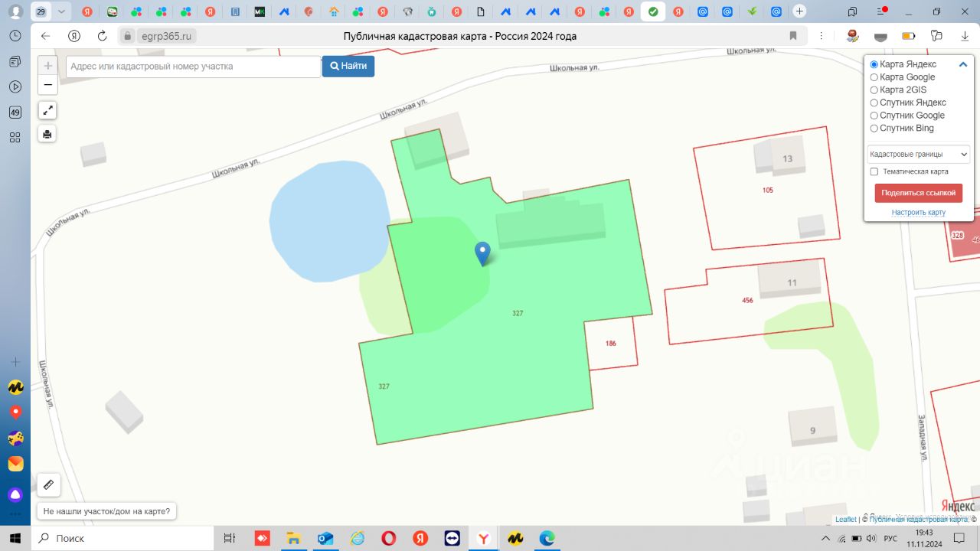Open Alice assistant sidebar icon
This screenshot has height=551, width=980.
click(15, 494)
